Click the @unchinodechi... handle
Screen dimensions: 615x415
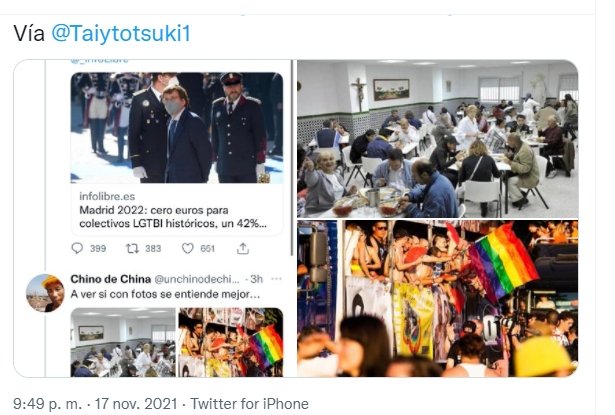197,279
